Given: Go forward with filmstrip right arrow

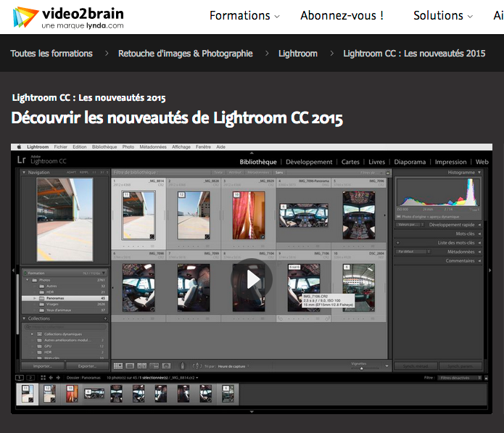Looking at the screenshot, I should coord(58,378).
